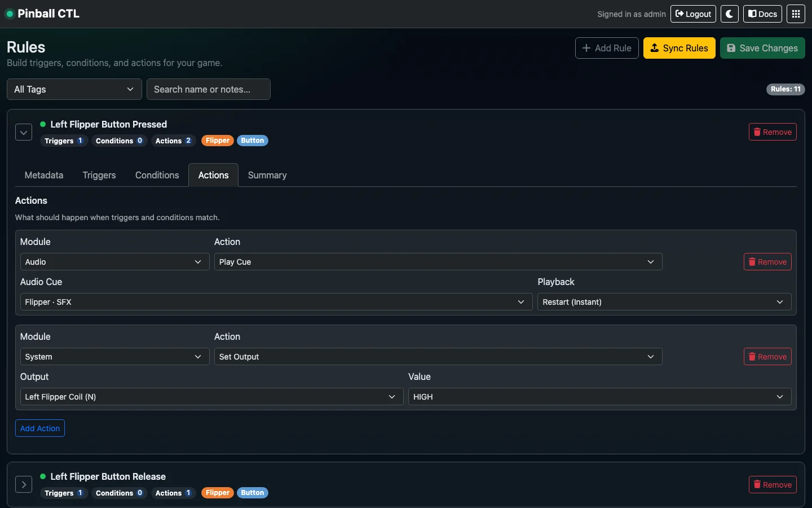Toggle dark mode with the moon icon
This screenshot has height=508, width=812.
tap(730, 14)
